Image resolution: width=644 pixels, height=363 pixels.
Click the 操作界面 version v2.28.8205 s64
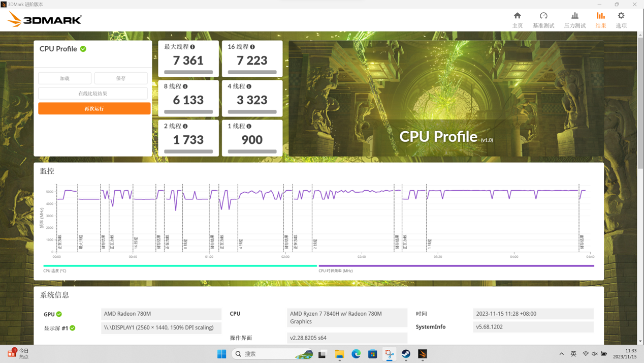click(x=347, y=338)
